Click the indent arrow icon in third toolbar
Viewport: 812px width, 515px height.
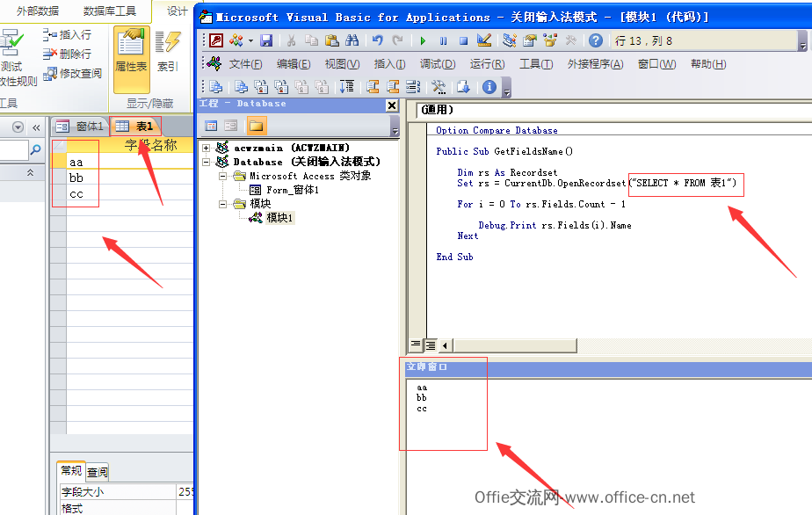pos(347,86)
